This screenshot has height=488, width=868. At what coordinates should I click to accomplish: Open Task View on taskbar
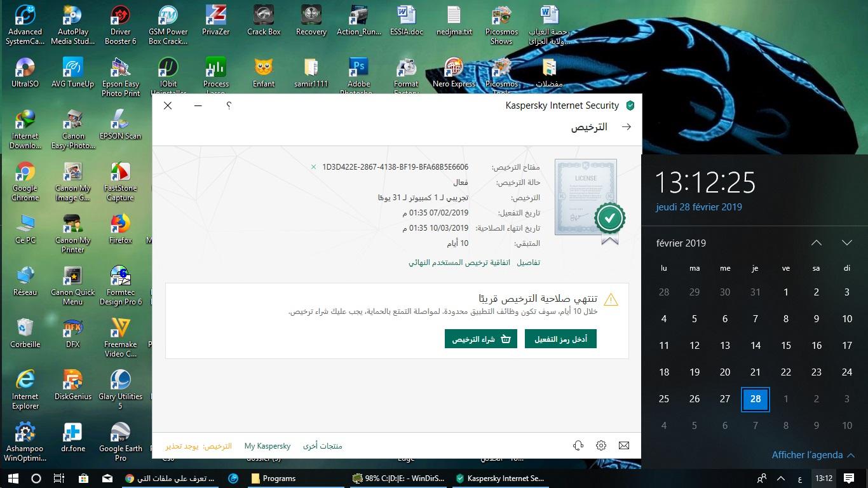click(x=59, y=478)
